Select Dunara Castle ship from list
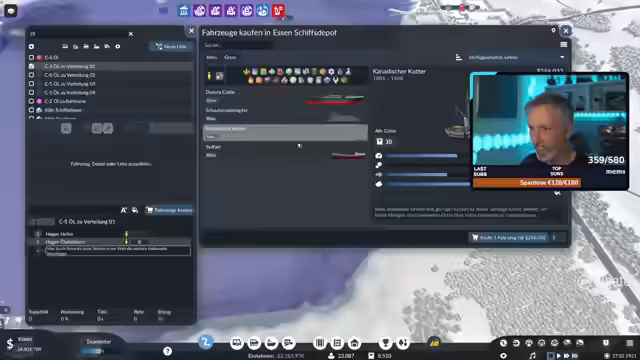Screen dimensions: 640x360 point(285,96)
